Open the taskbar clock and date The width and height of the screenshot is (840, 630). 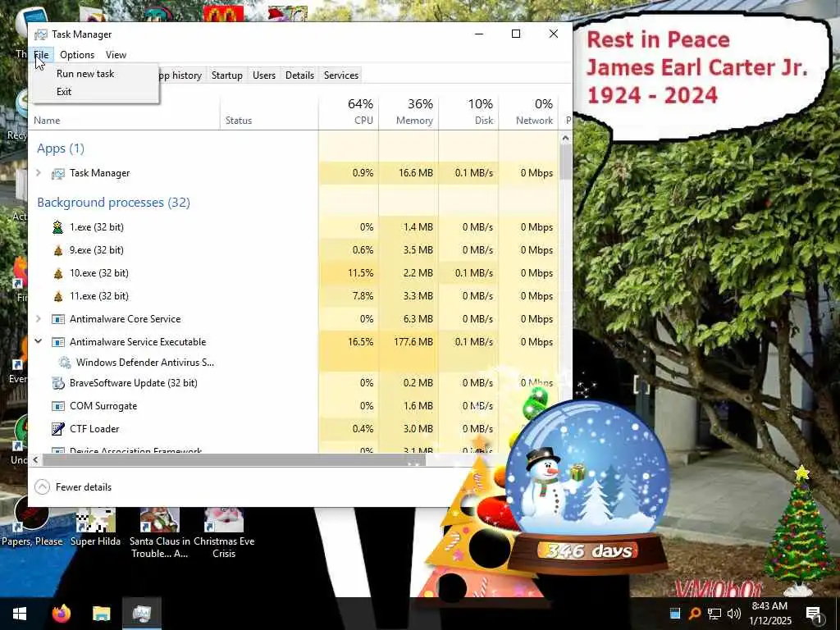click(x=769, y=614)
